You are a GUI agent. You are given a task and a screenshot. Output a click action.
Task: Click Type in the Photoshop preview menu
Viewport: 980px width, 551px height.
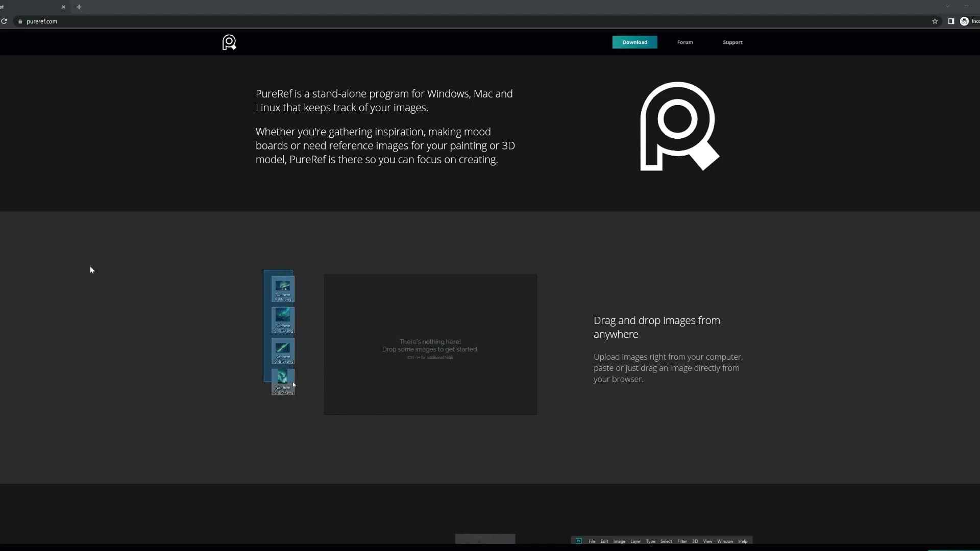(x=650, y=541)
